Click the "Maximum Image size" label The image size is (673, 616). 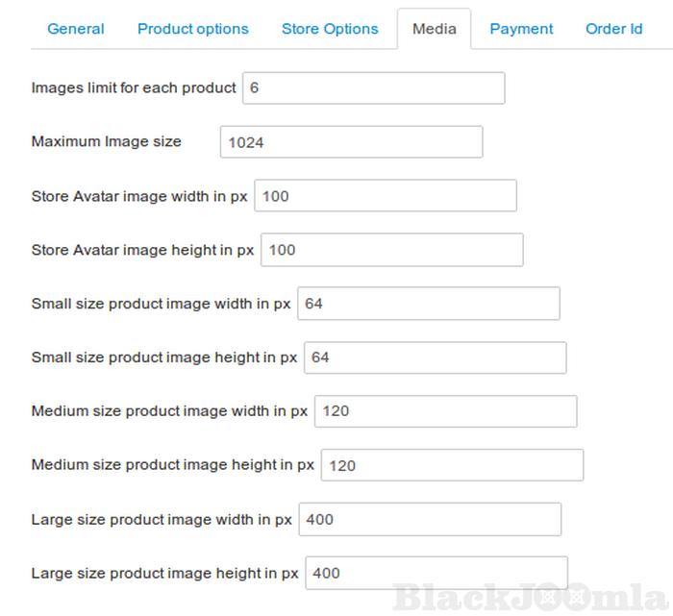106,141
